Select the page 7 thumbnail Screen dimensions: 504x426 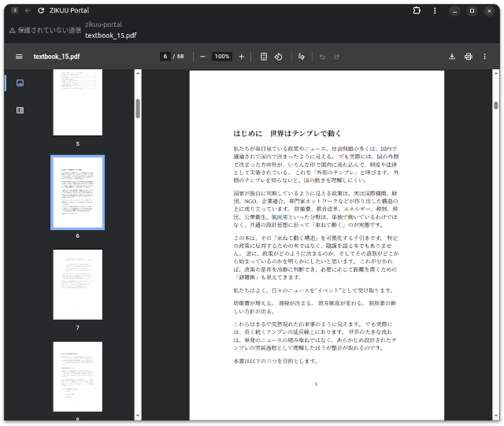(x=77, y=284)
